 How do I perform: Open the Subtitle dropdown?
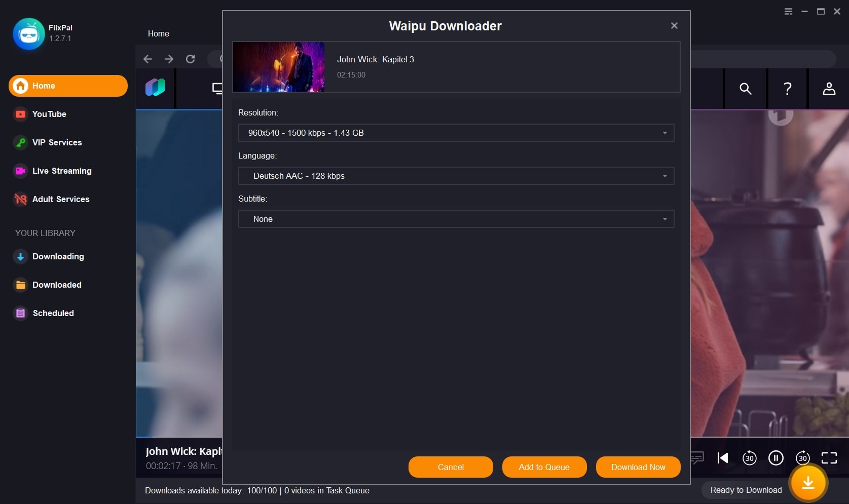click(x=456, y=219)
